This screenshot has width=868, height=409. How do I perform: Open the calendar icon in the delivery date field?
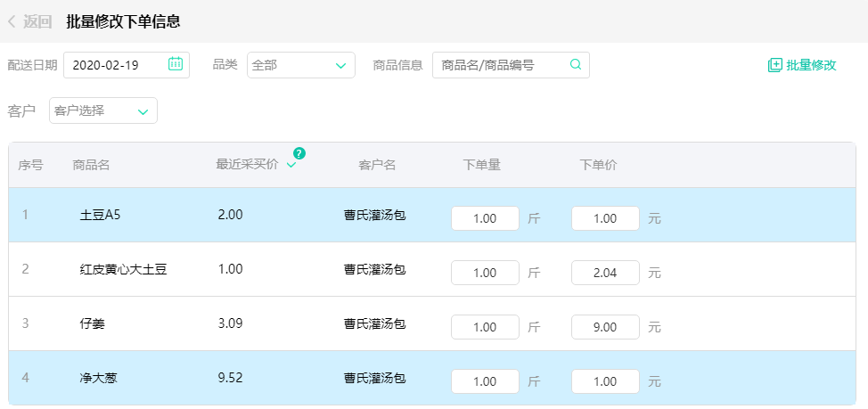[176, 63]
